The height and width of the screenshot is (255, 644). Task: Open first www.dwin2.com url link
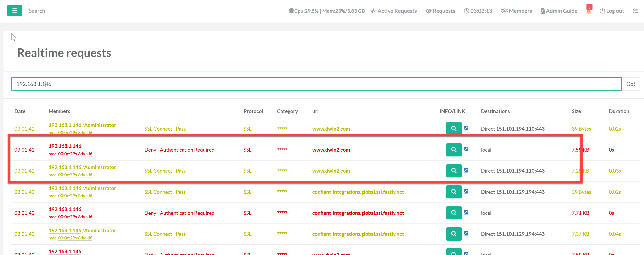point(331,129)
